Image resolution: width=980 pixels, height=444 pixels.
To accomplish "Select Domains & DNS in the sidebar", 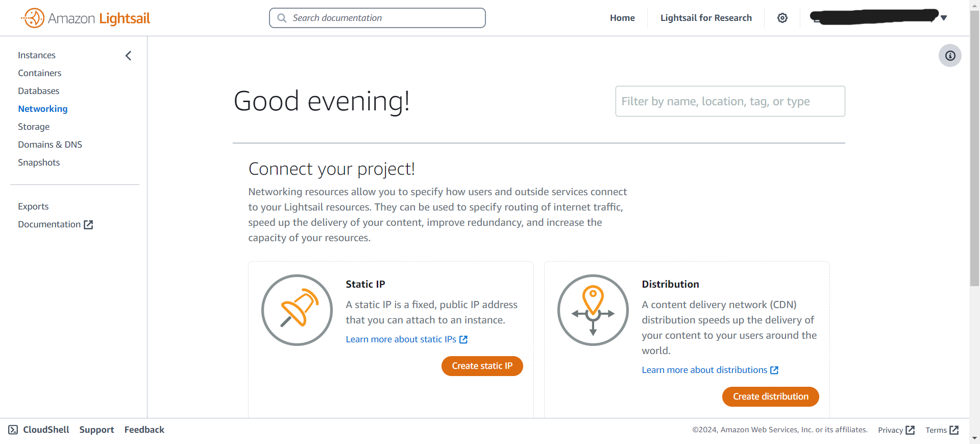I will tap(50, 145).
